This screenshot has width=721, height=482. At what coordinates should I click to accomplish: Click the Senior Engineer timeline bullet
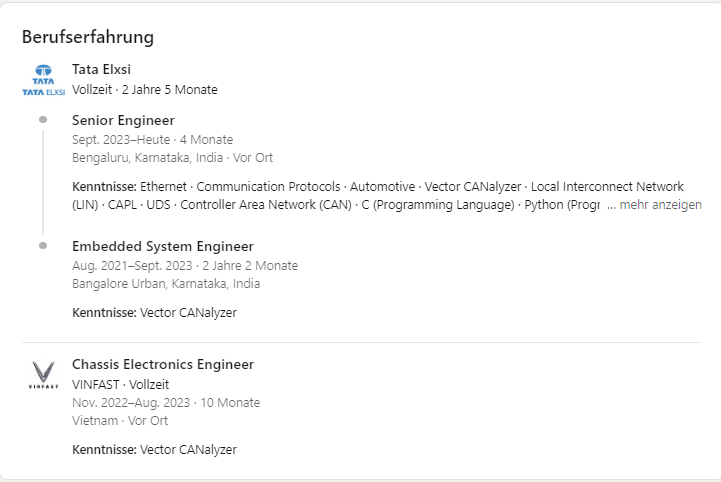tap(43, 120)
